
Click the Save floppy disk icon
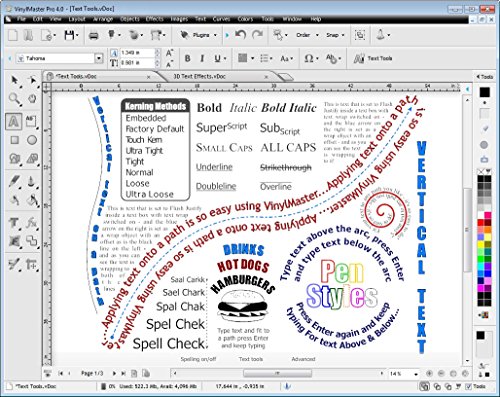pyautogui.click(x=69, y=35)
